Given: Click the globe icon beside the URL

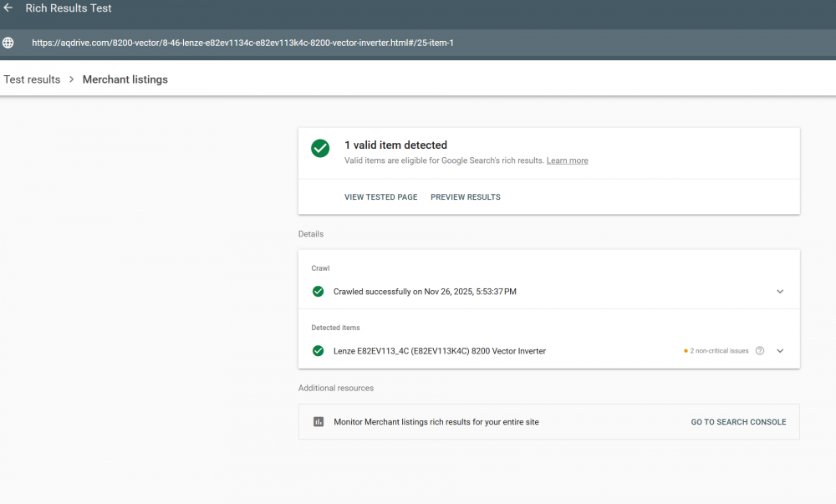Looking at the screenshot, I should (x=8, y=43).
